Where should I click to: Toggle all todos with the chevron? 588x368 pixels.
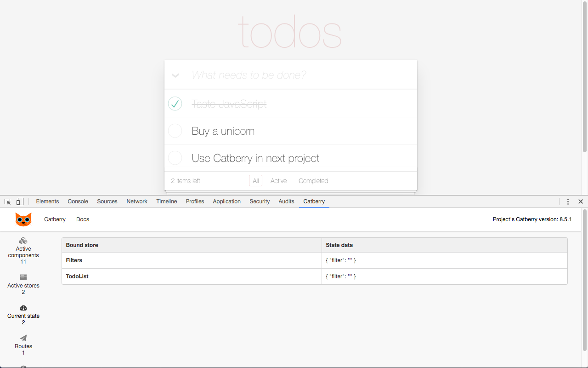tap(175, 75)
